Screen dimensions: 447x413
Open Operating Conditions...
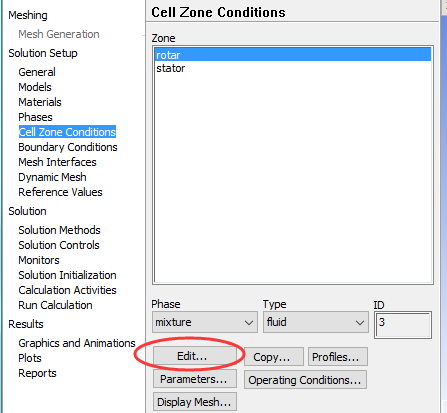coord(305,380)
